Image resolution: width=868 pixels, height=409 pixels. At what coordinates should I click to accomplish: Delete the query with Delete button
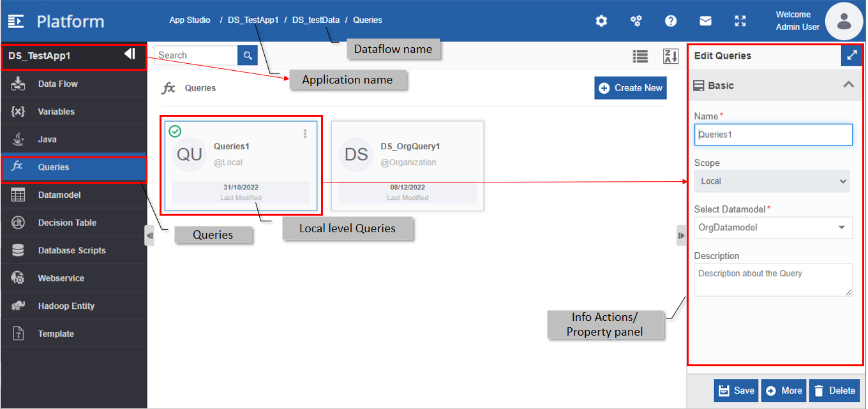[834, 390]
